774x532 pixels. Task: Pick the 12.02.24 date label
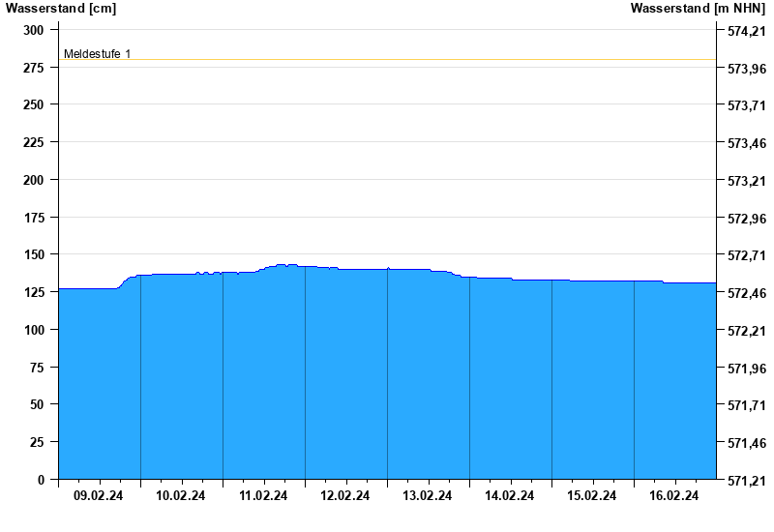[345, 496]
